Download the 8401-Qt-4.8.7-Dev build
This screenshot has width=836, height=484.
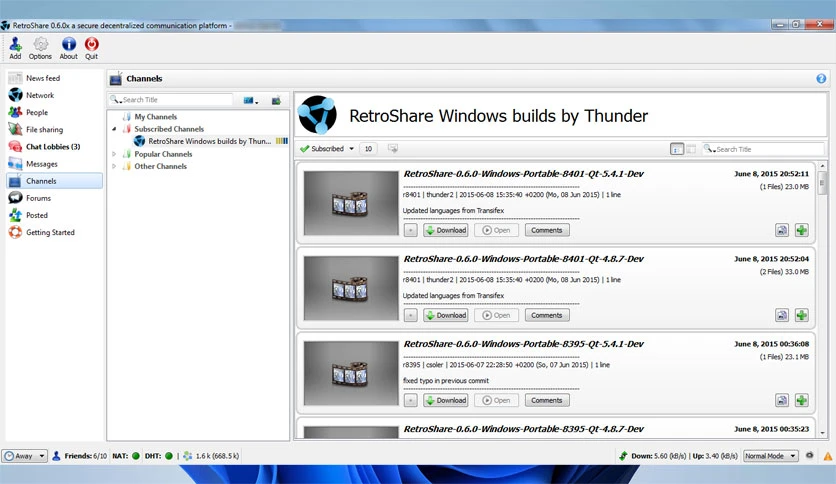(x=446, y=315)
